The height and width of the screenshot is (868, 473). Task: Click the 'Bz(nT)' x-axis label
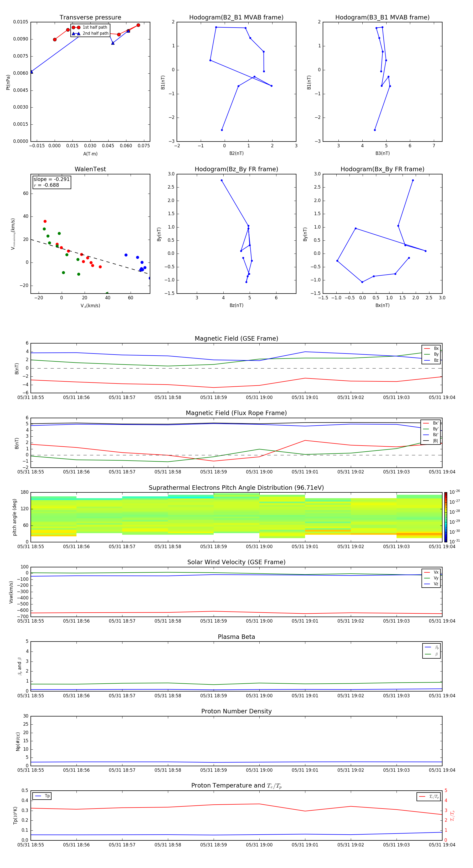point(236,306)
